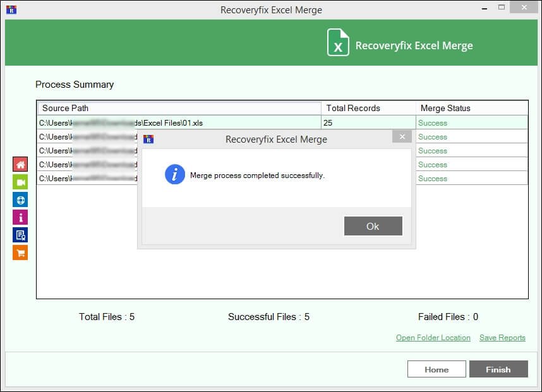
Task: Minimize the Recoveryfix Excel Merge window
Action: 485,8
